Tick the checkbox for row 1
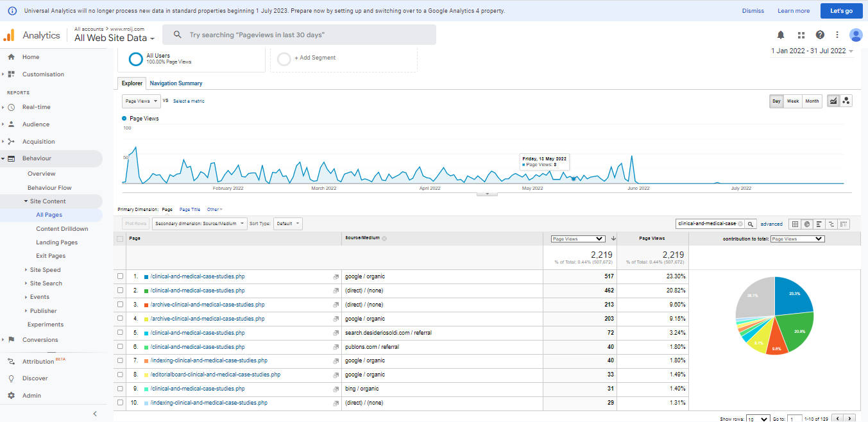Viewport: 868px width, 422px height. (120, 276)
